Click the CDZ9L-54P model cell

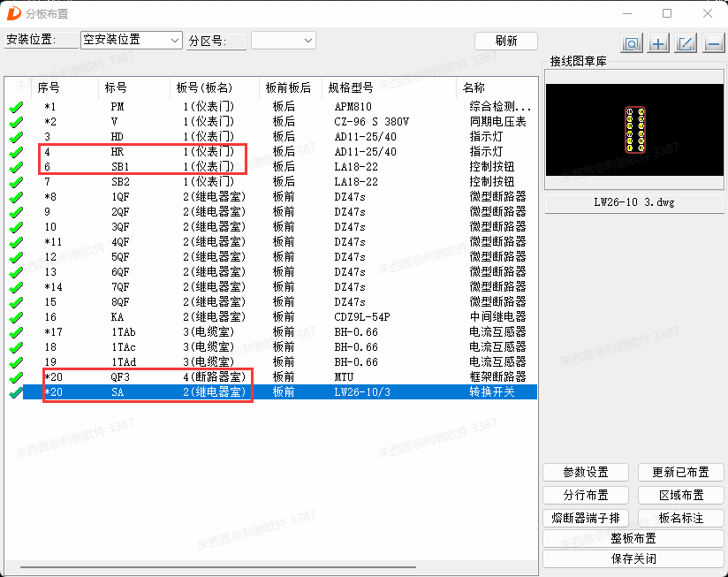(x=362, y=317)
